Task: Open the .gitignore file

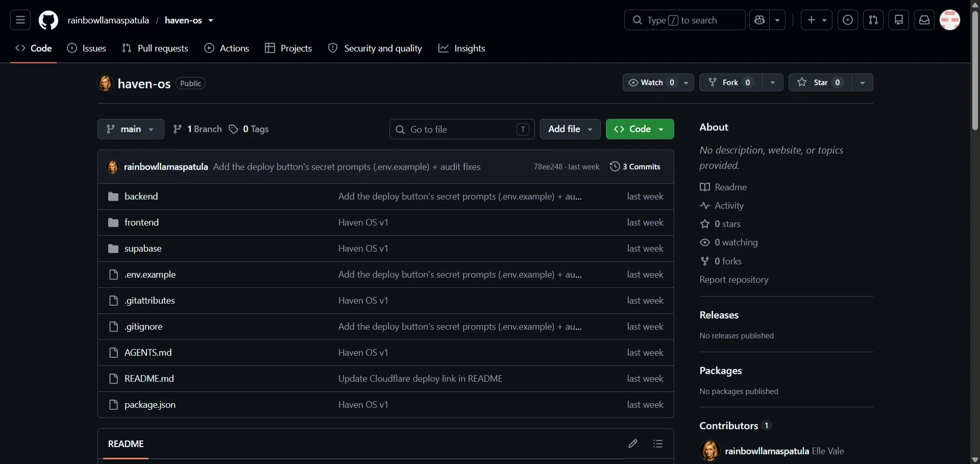Action: pyautogui.click(x=143, y=327)
